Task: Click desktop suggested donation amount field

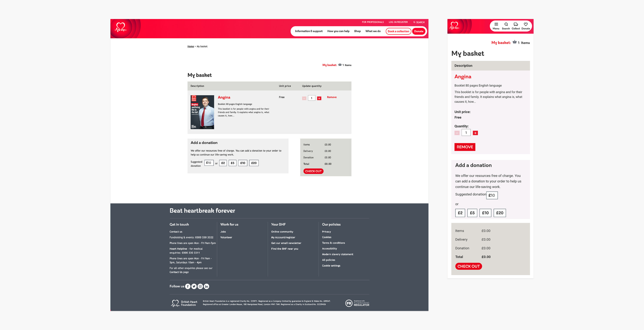Action: pos(209,163)
